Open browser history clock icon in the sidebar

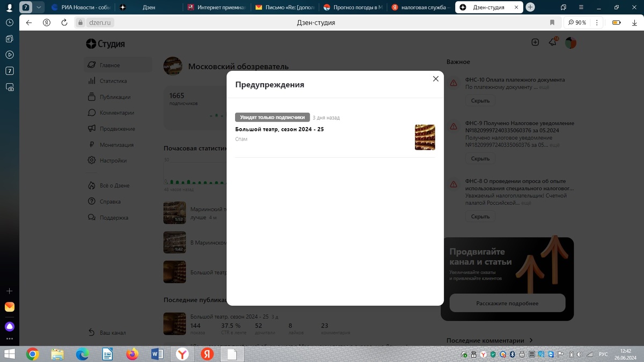point(9,23)
